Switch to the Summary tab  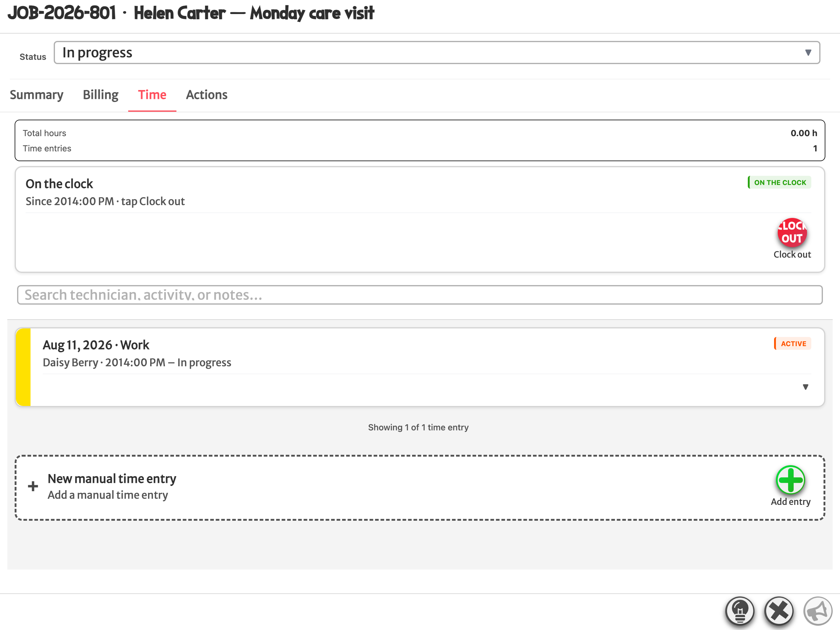[x=36, y=95]
